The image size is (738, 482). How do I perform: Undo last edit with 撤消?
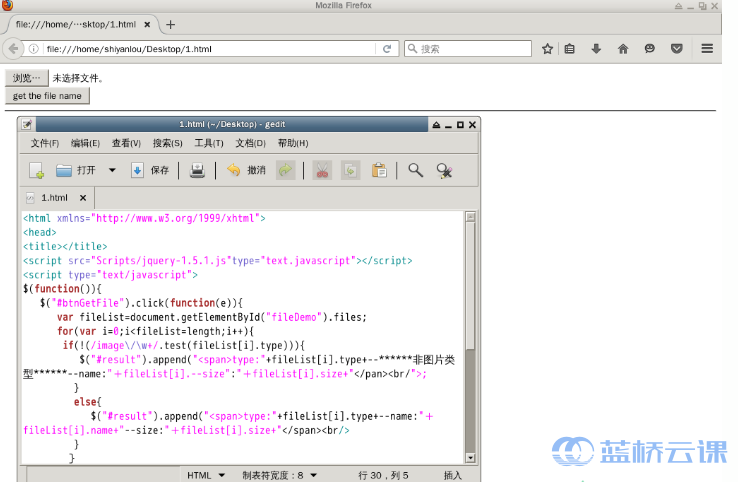[246, 170]
